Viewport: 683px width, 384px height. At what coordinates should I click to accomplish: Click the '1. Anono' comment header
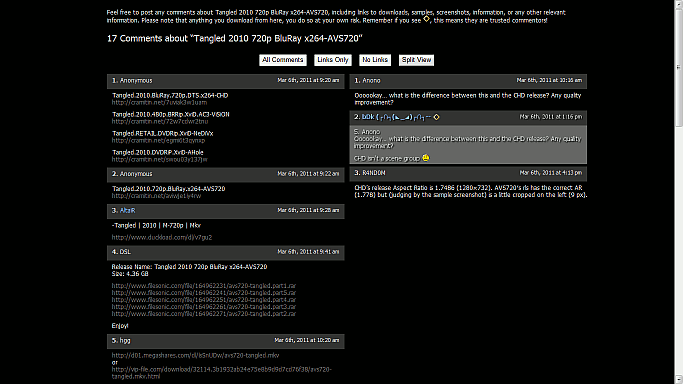point(468,81)
